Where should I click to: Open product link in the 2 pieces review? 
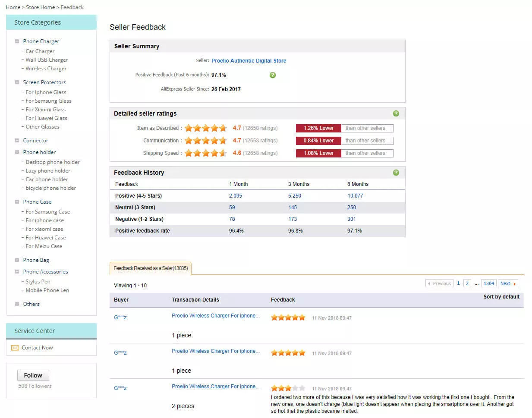tap(216, 387)
